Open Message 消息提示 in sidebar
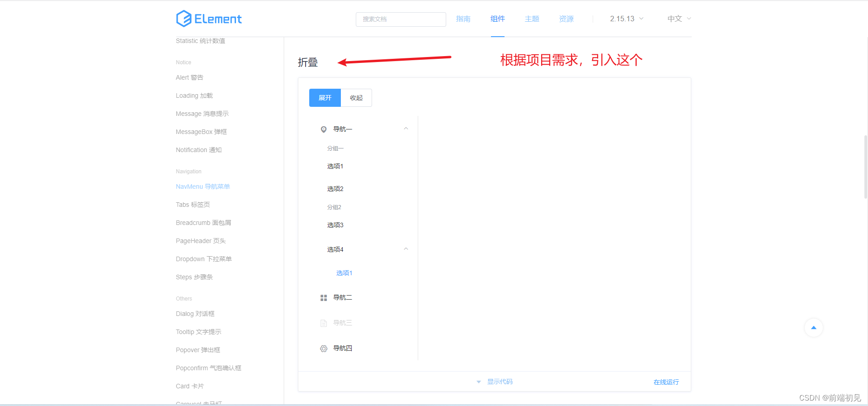This screenshot has width=868, height=406. 203,114
